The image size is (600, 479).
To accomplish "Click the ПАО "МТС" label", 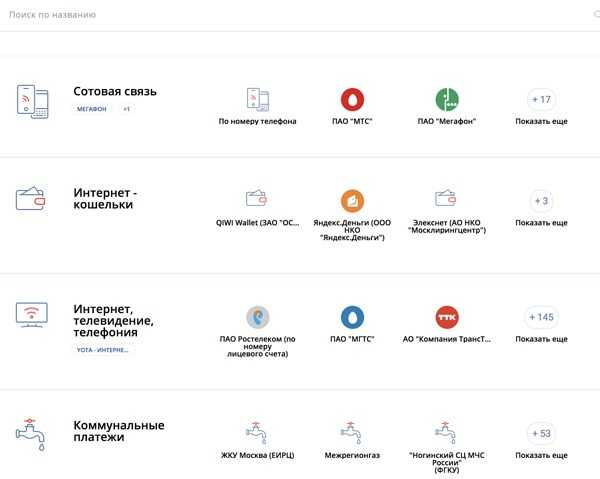I will pyautogui.click(x=352, y=121).
